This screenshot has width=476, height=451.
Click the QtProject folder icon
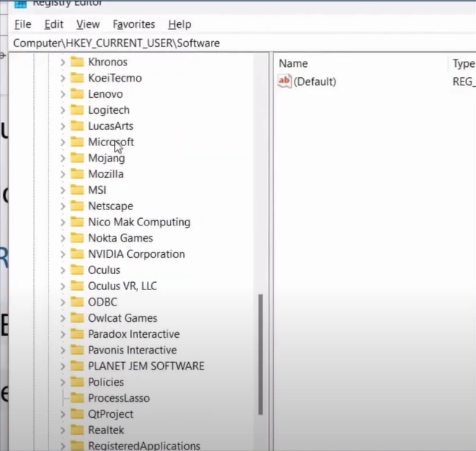coord(77,414)
